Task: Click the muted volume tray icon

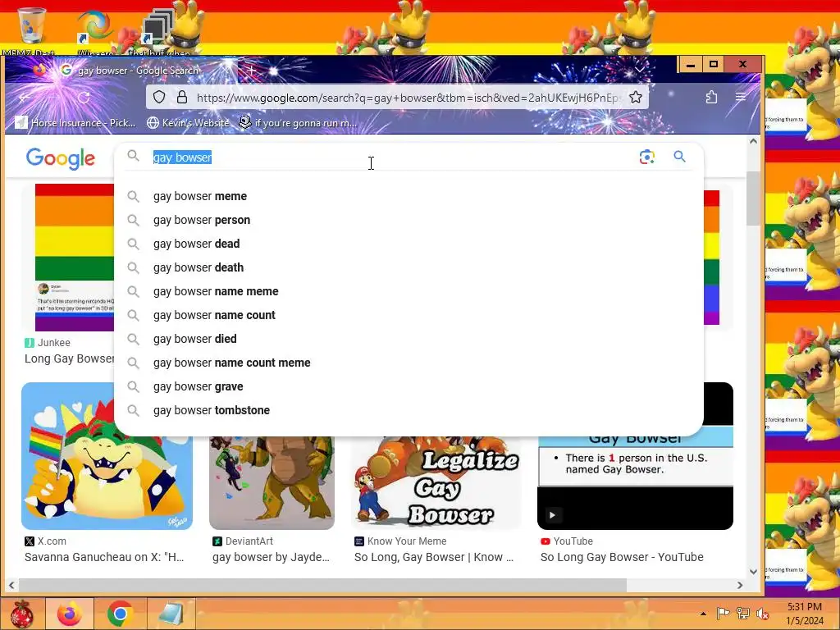Action: pyautogui.click(x=762, y=614)
